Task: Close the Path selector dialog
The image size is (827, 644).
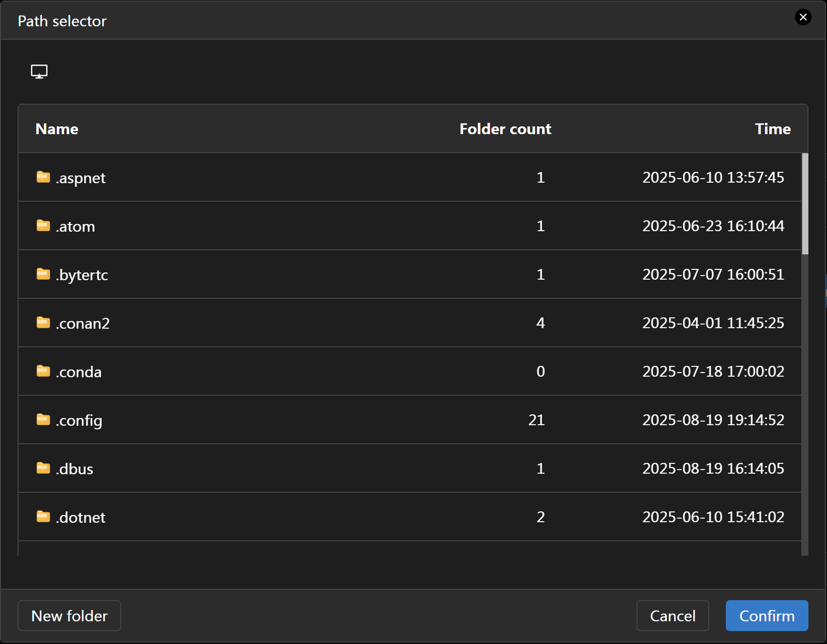Action: coord(803,18)
